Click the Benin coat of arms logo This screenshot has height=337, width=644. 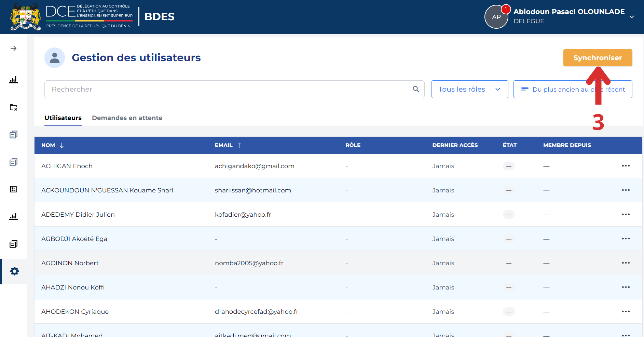pyautogui.click(x=26, y=17)
